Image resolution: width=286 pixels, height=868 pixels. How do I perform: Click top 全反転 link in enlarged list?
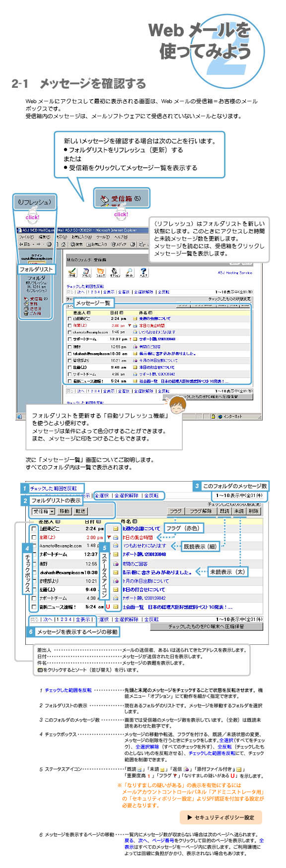[x=151, y=496]
